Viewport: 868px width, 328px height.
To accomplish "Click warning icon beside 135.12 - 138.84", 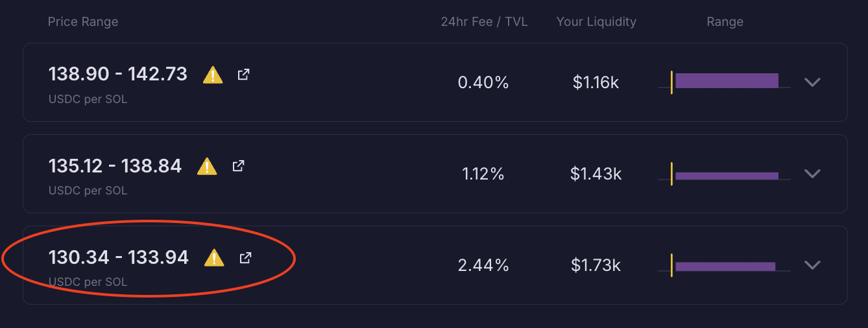I will pos(207,167).
